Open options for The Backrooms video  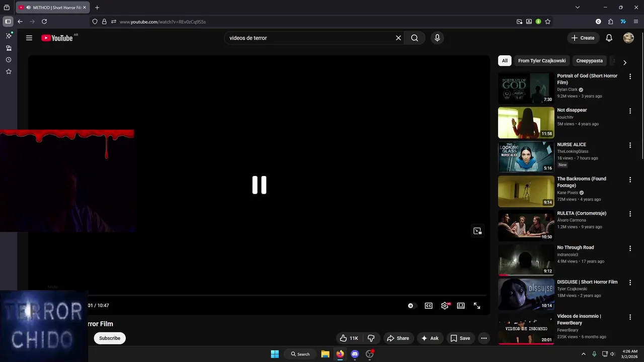(630, 179)
